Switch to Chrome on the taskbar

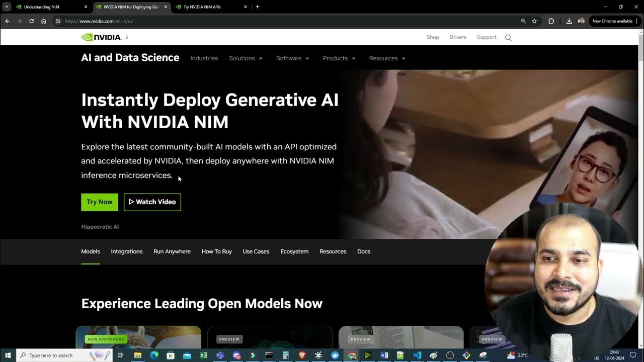(x=351, y=355)
